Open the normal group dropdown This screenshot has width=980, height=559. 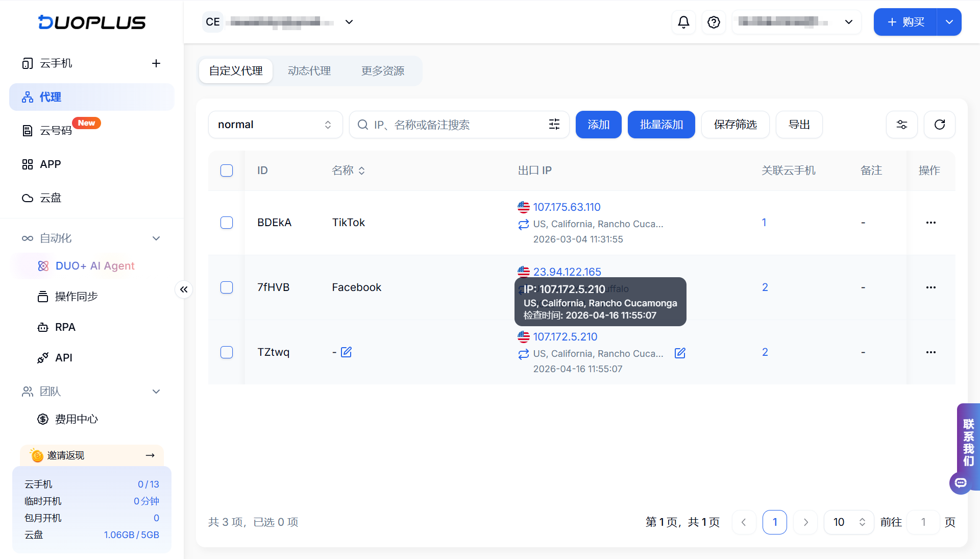click(x=276, y=125)
